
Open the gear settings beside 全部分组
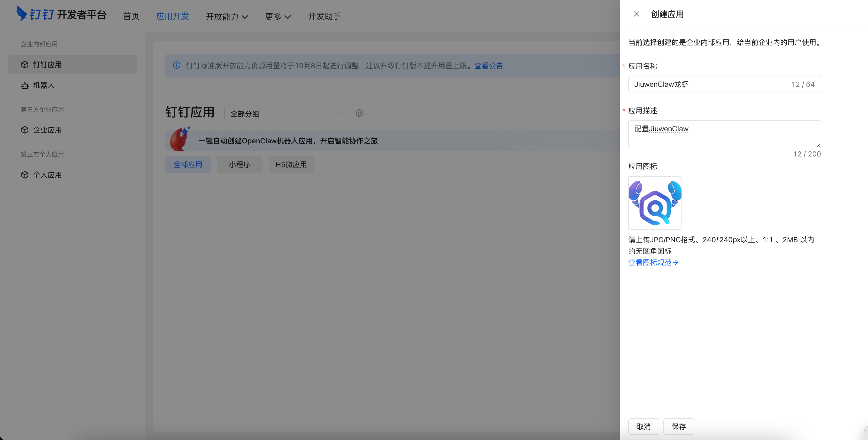click(359, 113)
